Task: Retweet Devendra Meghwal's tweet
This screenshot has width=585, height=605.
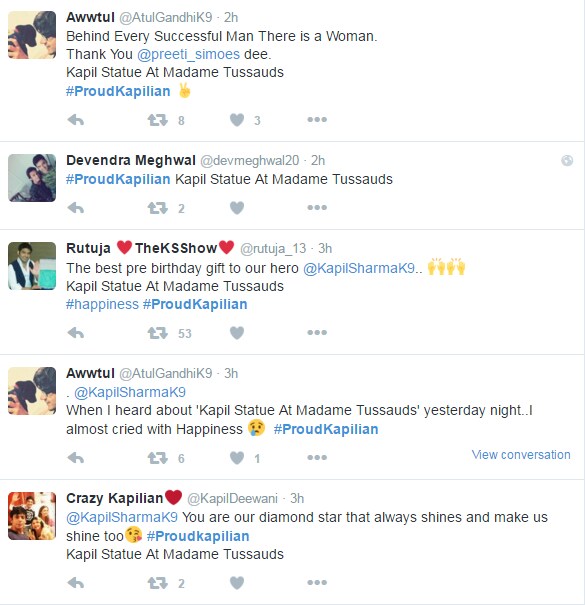Action: (x=157, y=208)
